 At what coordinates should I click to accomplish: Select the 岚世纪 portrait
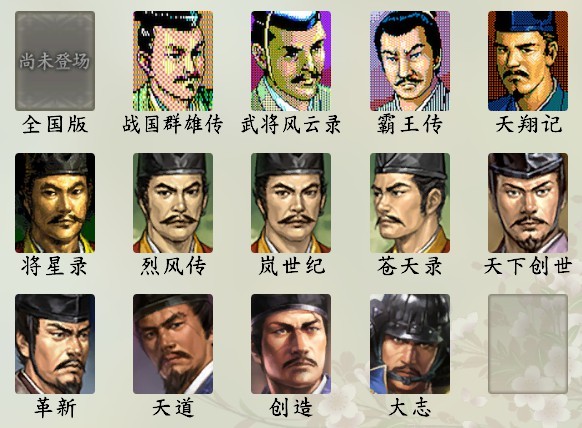click(x=291, y=203)
